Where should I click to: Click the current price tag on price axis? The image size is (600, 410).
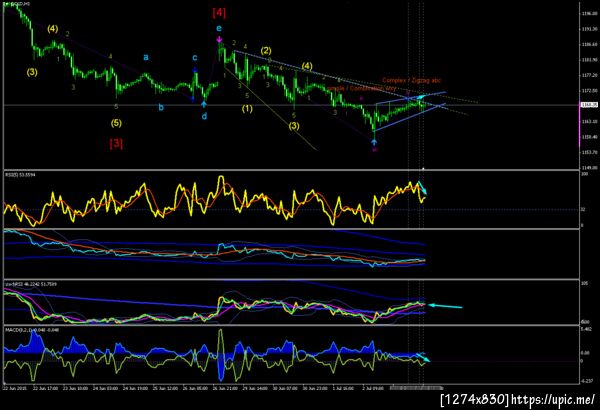coord(589,105)
